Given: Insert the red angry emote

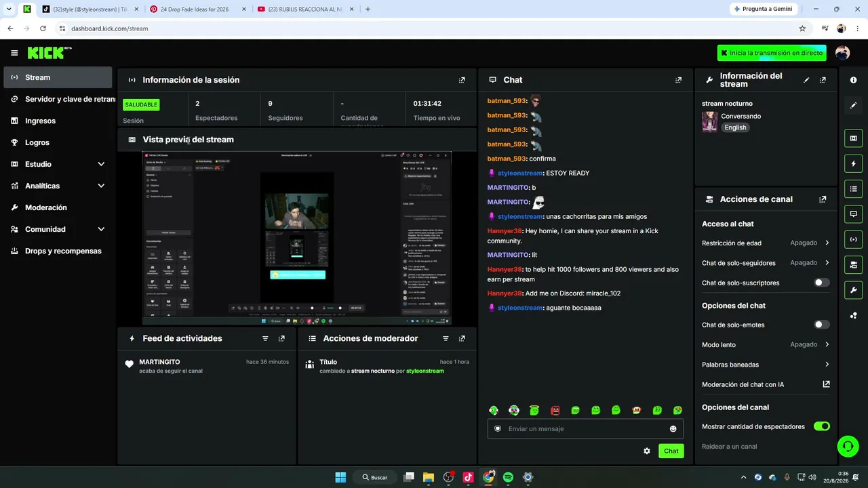Looking at the screenshot, I should tap(555, 410).
